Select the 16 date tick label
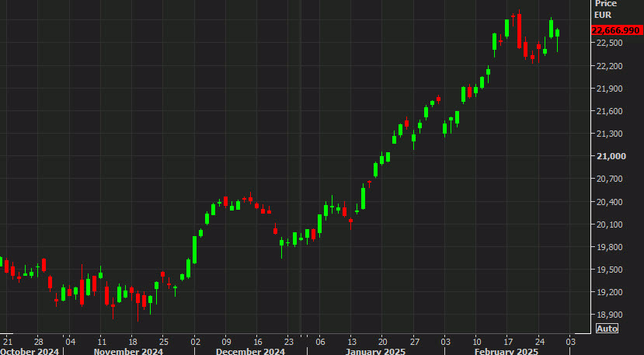644x355 pixels. [x=257, y=342]
